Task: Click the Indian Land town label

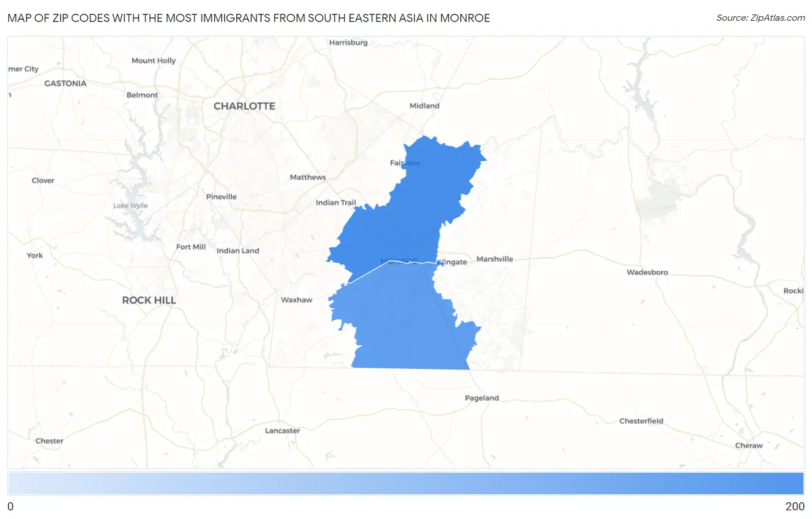Action: tap(237, 251)
